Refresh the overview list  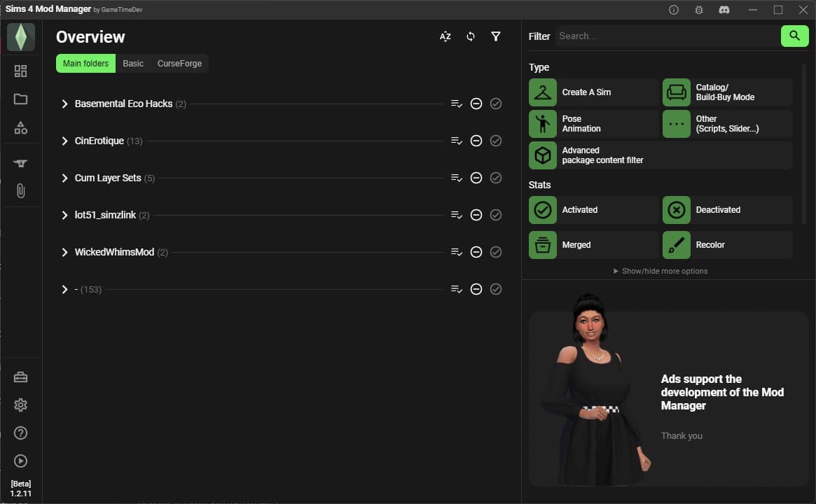click(471, 36)
